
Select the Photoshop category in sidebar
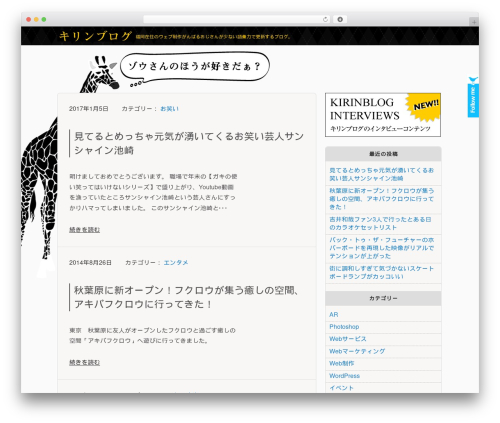coord(344,327)
